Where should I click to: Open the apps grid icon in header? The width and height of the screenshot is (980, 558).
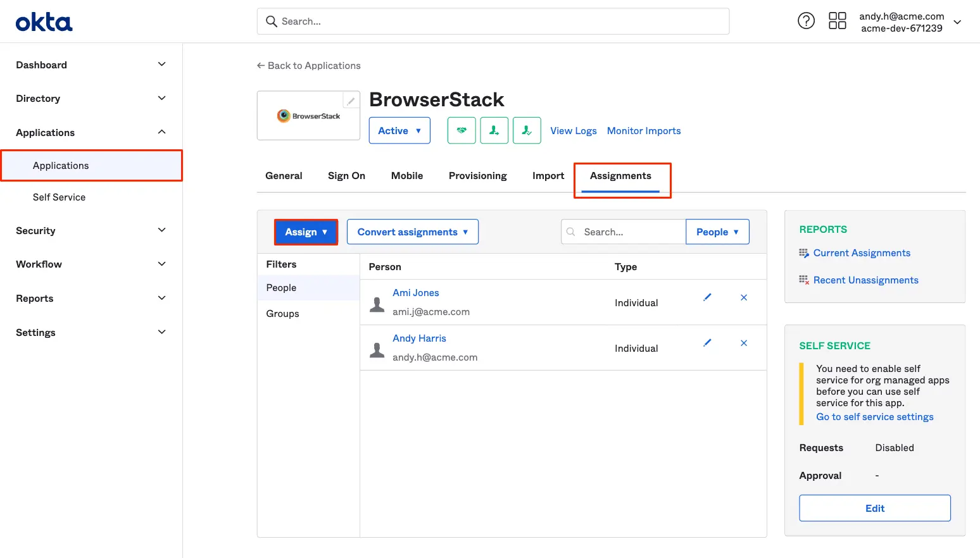[x=837, y=21]
